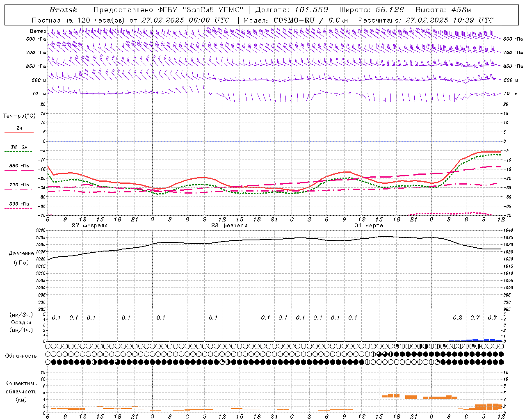The image size is (525, 420).
Task: Click '1040' on the left pressure axis
Action: (41, 231)
